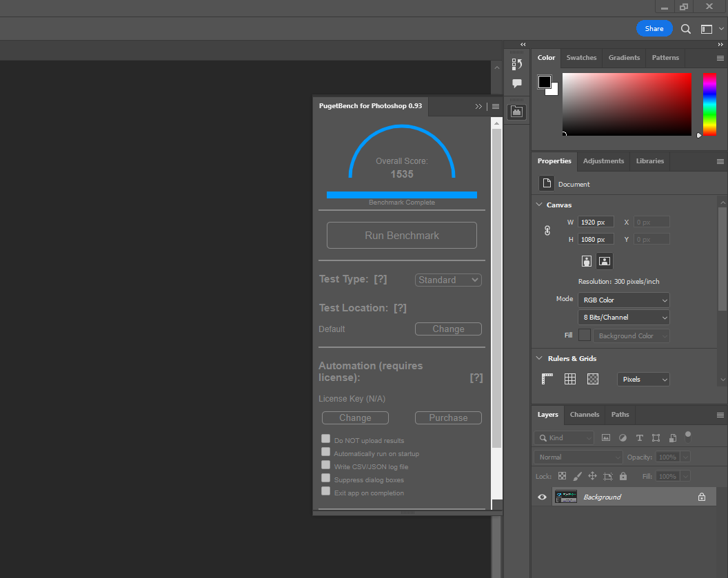
Task: Click the search magnifier icon
Action: click(x=686, y=29)
